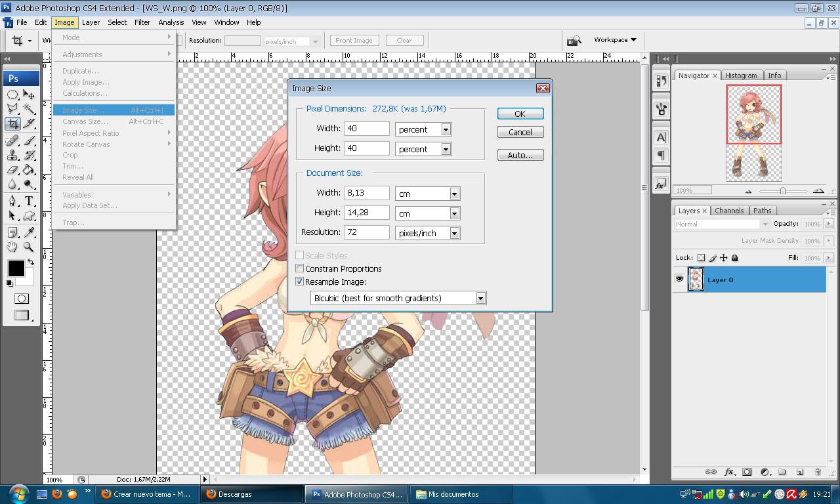Select the Move tool
This screenshot has width=840, height=504.
29,95
